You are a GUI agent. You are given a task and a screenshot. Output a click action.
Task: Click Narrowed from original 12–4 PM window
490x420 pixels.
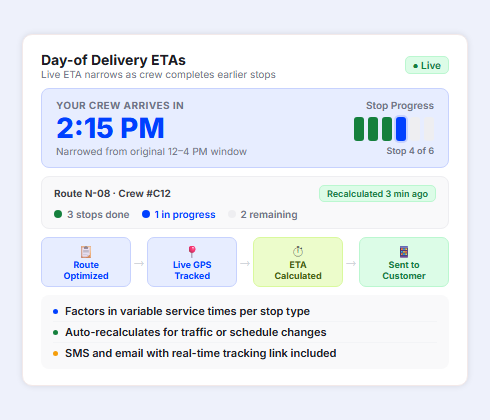tap(151, 152)
